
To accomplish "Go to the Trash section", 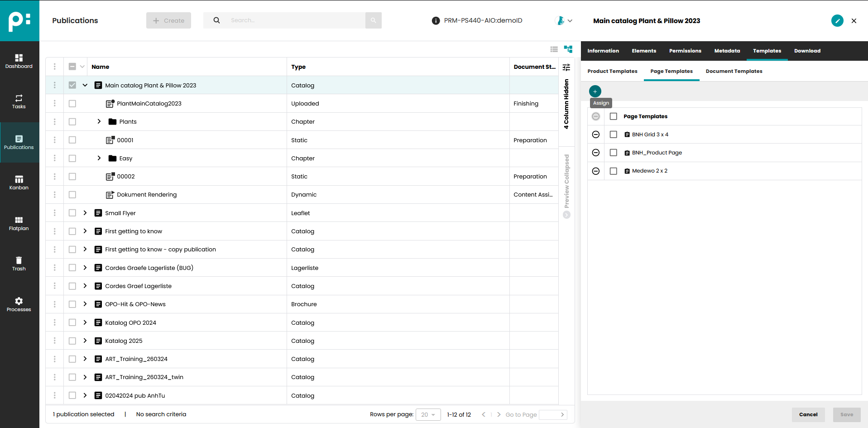I will 19,263.
